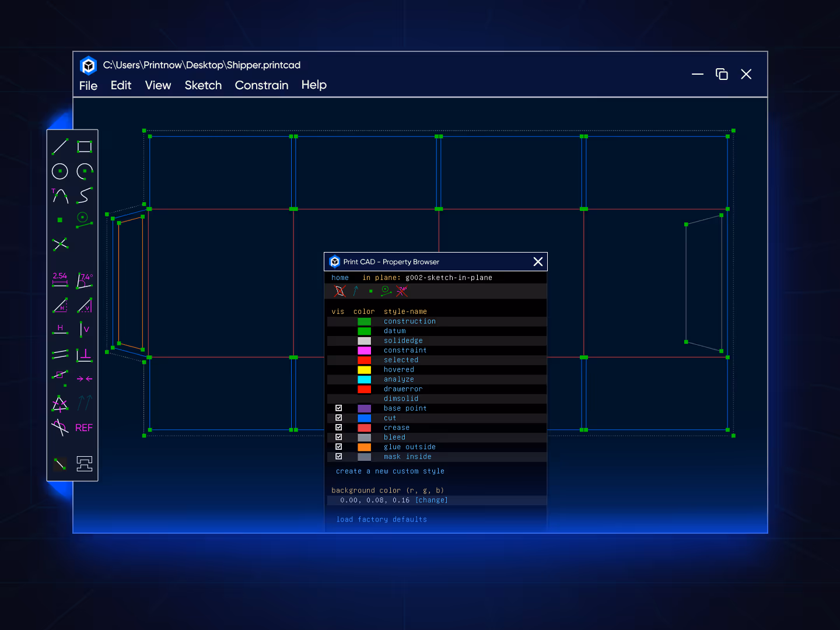
Task: Open the base point purple color swatch
Action: [x=364, y=408]
